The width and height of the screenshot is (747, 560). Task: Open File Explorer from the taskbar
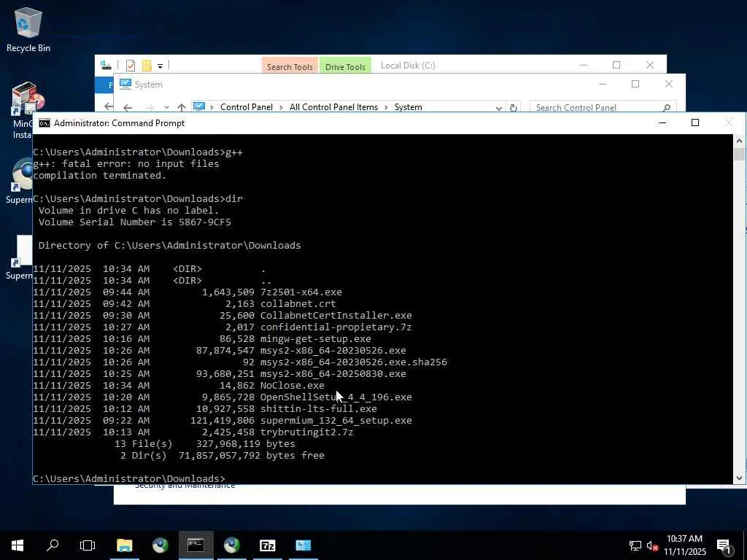[x=124, y=545]
